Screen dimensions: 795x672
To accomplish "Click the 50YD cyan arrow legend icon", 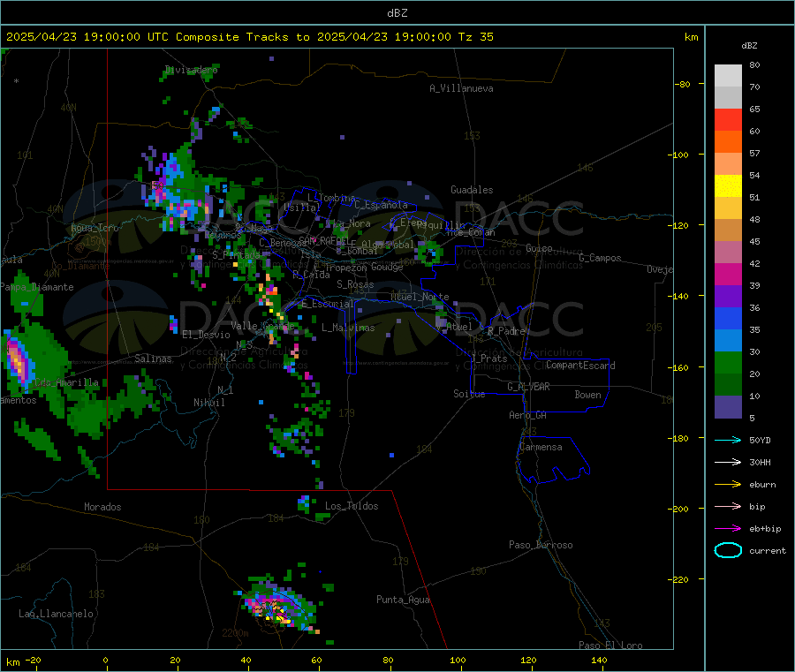I will (x=728, y=440).
